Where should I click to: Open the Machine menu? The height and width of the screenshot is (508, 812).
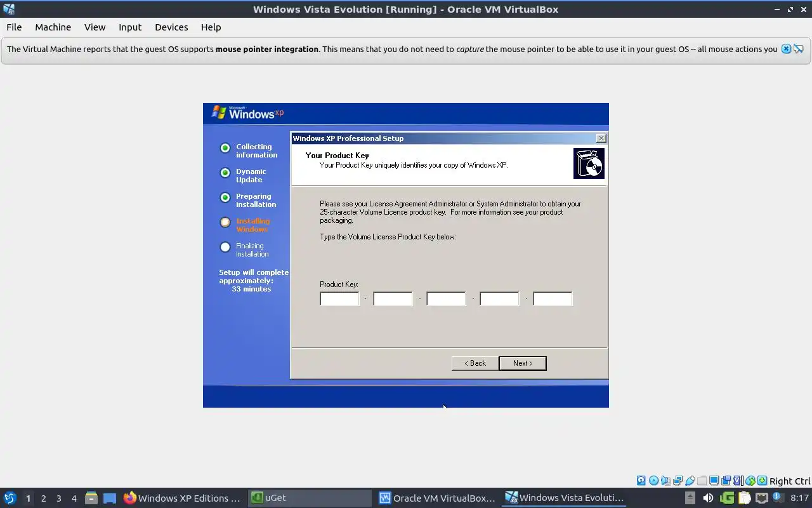coord(53,27)
